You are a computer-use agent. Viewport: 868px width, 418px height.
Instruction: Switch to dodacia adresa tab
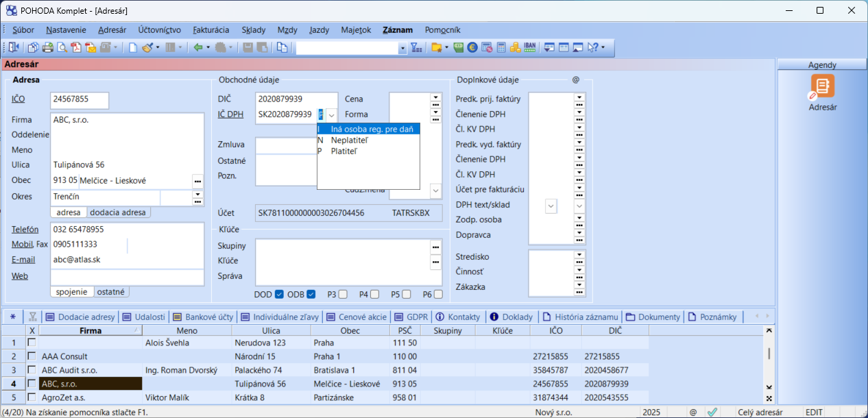click(118, 212)
